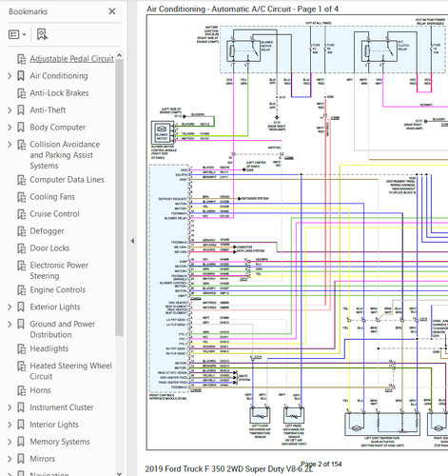Click the Memory Systems bookmark icon
448x476 pixels.
point(21,442)
